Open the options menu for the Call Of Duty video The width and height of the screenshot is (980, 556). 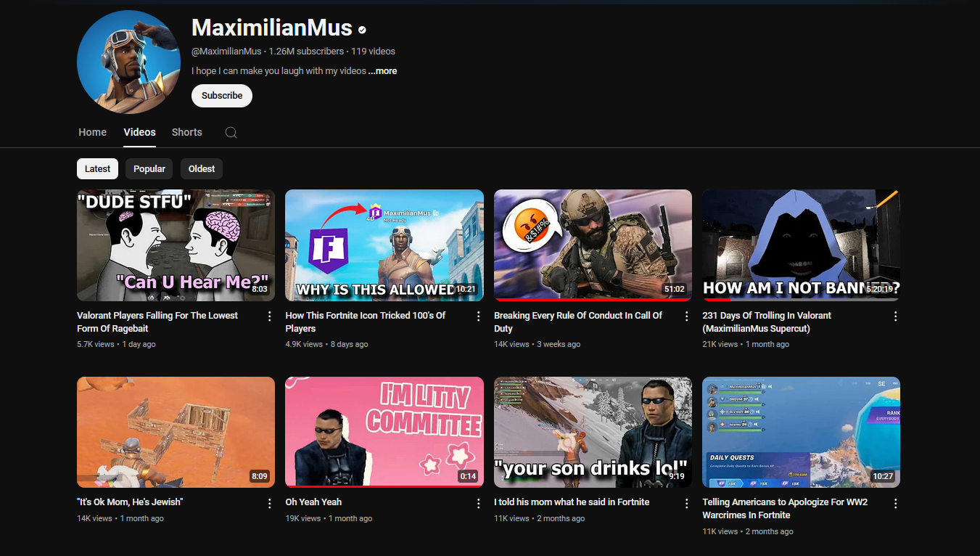point(686,316)
